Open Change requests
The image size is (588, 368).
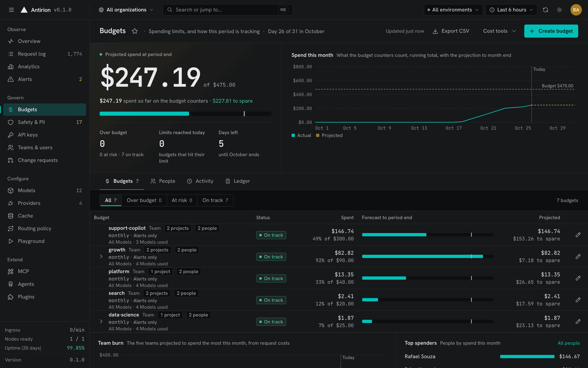(45, 160)
